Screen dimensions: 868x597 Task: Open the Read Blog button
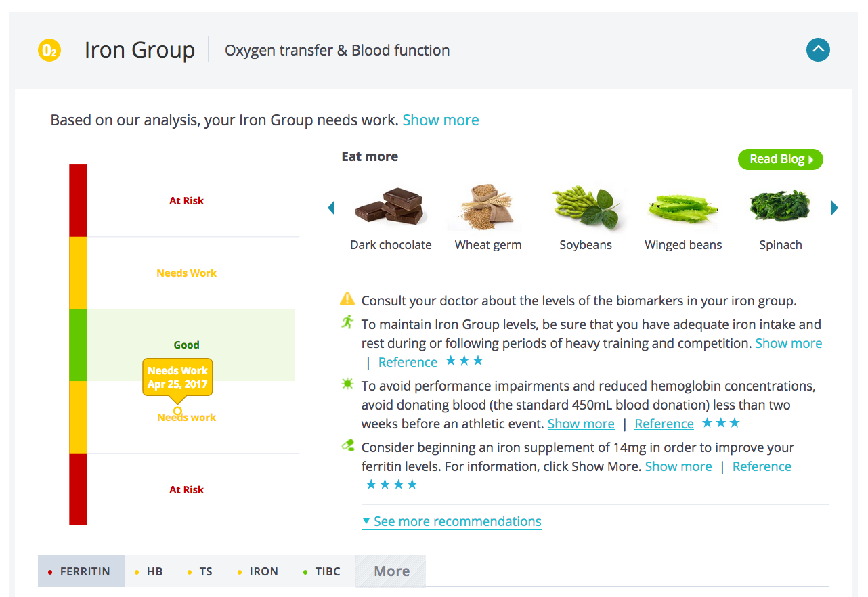[781, 159]
